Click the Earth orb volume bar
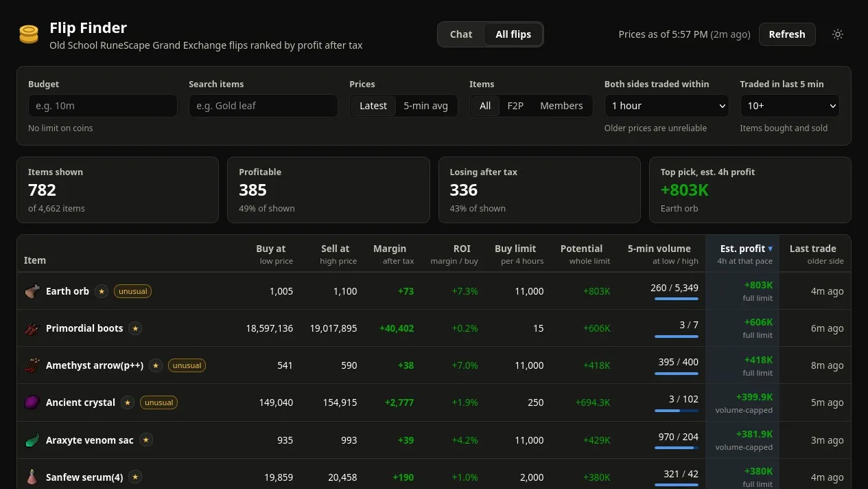The height and width of the screenshot is (489, 868). [x=677, y=299]
